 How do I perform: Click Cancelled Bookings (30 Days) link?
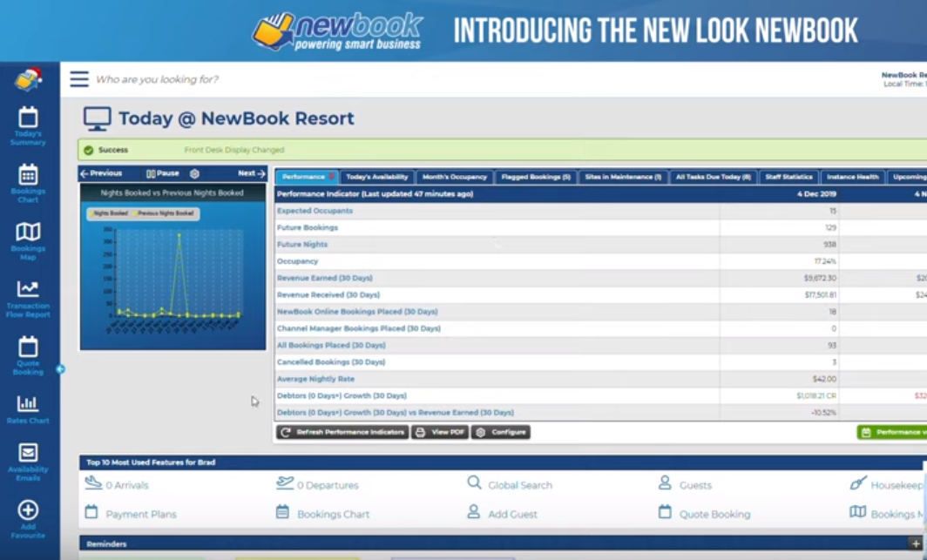[x=331, y=362]
